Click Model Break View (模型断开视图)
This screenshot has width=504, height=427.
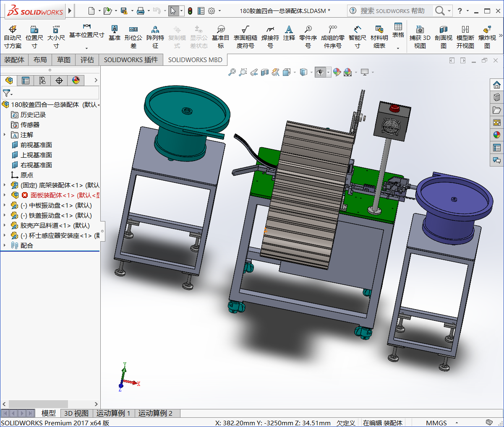465,36
